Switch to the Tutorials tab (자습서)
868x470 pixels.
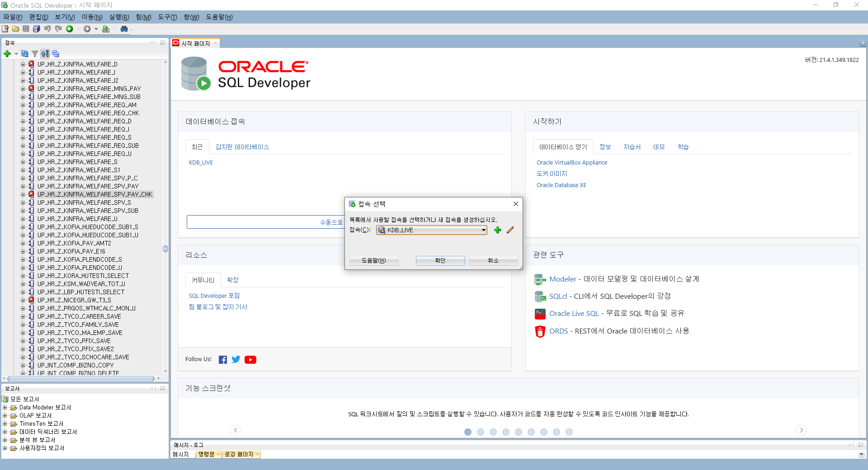[632, 147]
